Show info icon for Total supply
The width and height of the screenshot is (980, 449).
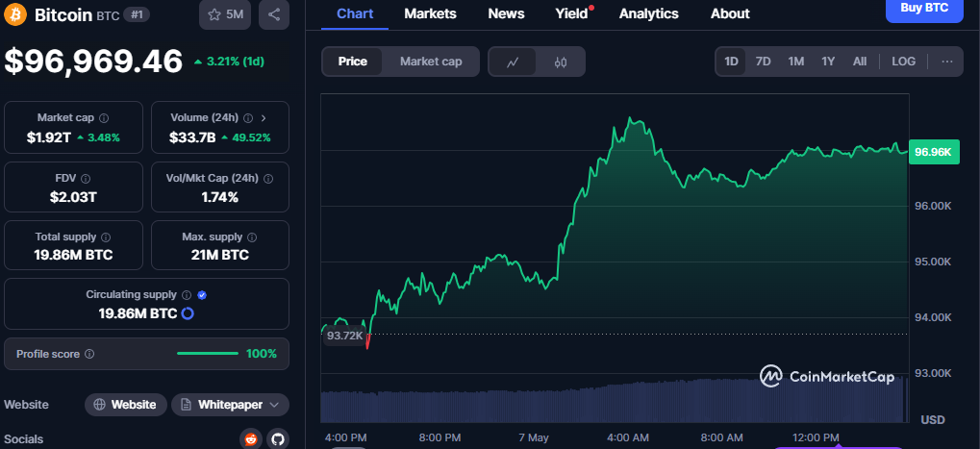tap(106, 237)
